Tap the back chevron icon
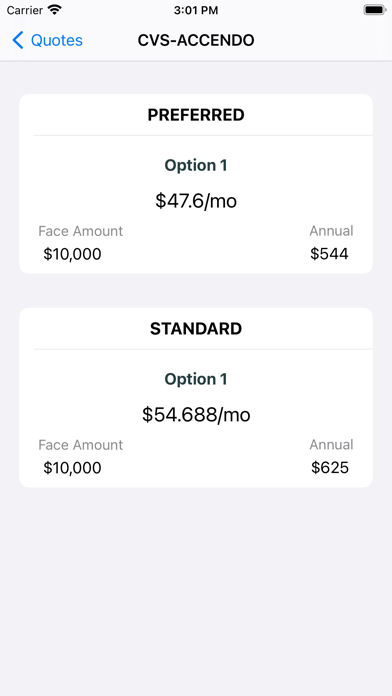Screen dimensions: 392x696 click(x=18, y=40)
